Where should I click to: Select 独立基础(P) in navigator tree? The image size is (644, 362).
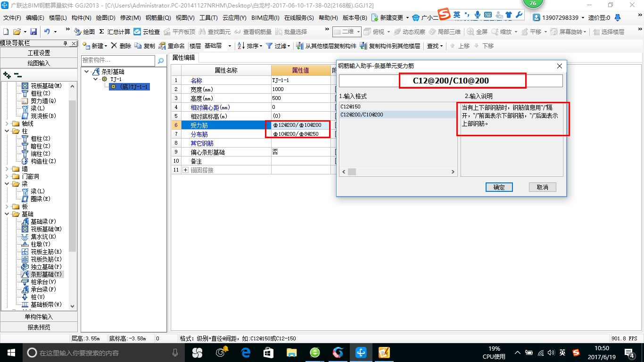46,267
